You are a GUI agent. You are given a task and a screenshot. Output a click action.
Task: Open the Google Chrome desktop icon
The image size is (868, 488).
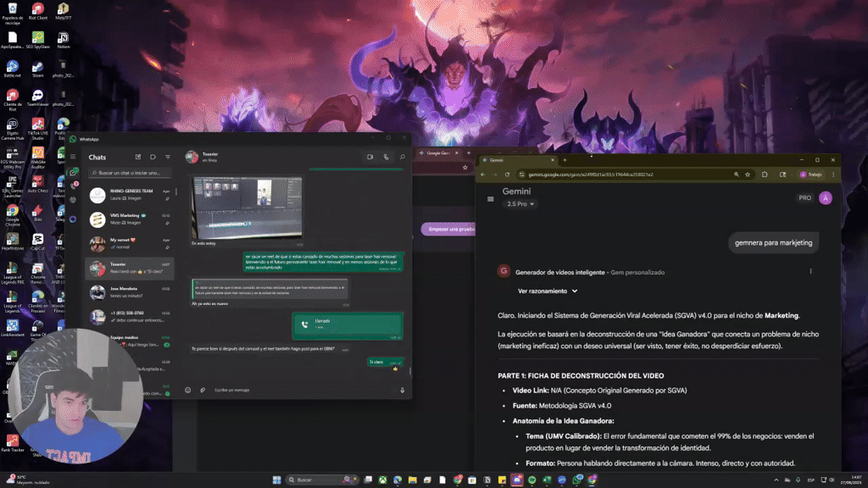pyautogui.click(x=12, y=215)
